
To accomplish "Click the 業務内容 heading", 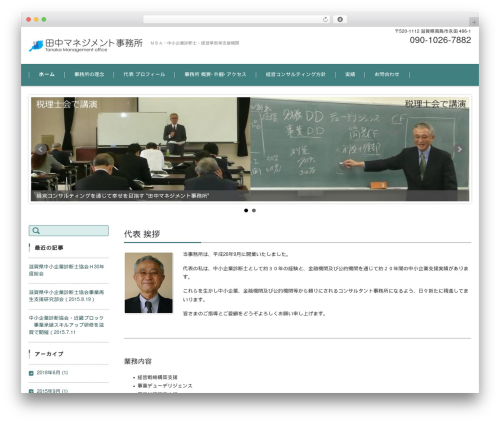I will point(138,361).
